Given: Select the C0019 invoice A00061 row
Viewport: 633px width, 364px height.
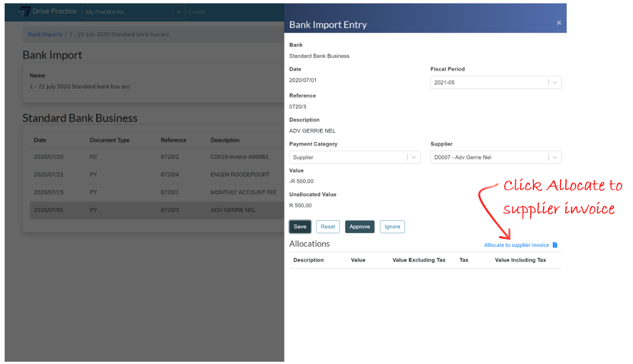Looking at the screenshot, I should tap(157, 156).
